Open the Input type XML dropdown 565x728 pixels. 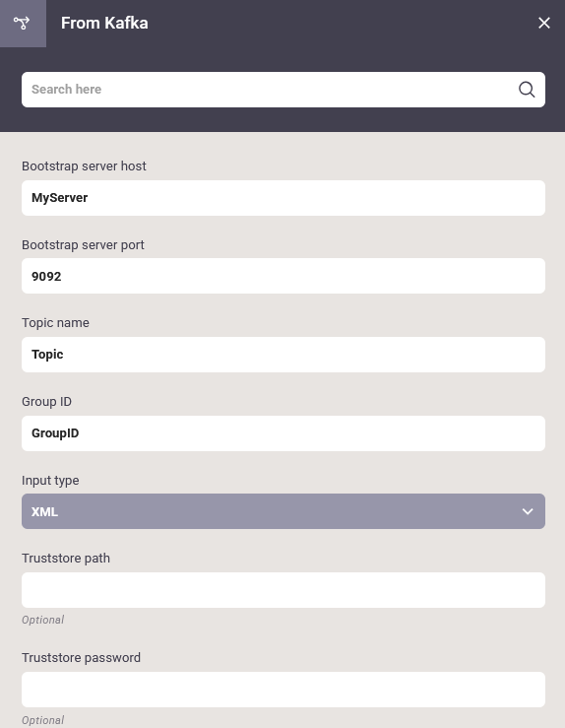click(x=282, y=511)
